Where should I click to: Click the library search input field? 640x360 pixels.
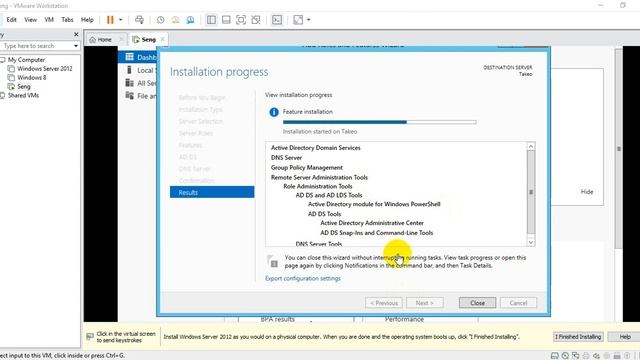[36, 46]
